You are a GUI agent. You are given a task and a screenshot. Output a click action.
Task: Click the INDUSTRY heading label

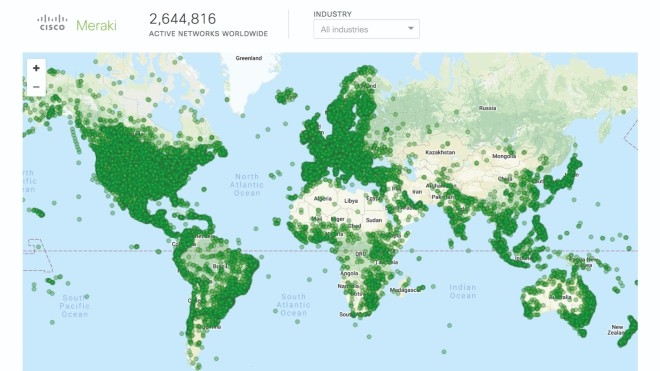point(332,14)
